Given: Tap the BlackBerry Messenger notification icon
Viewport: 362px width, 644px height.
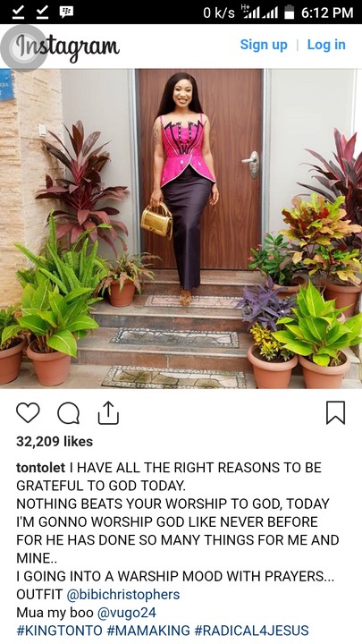Looking at the screenshot, I should pos(66,12).
